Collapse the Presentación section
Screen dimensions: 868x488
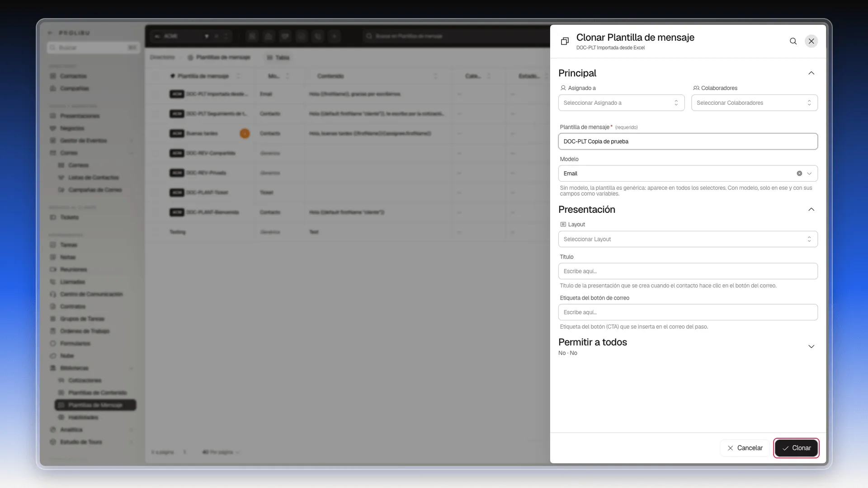[x=811, y=210]
